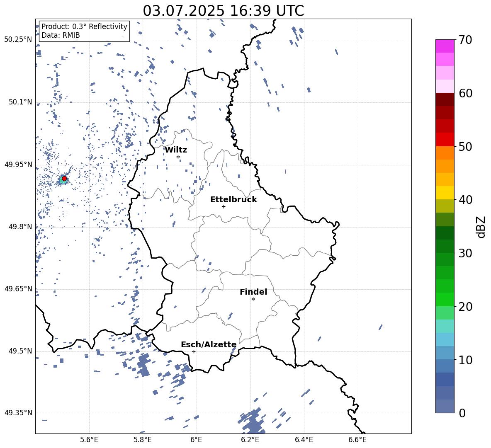Click the timestamp title 03.07.2025 16:39 UTC

pos(224,11)
